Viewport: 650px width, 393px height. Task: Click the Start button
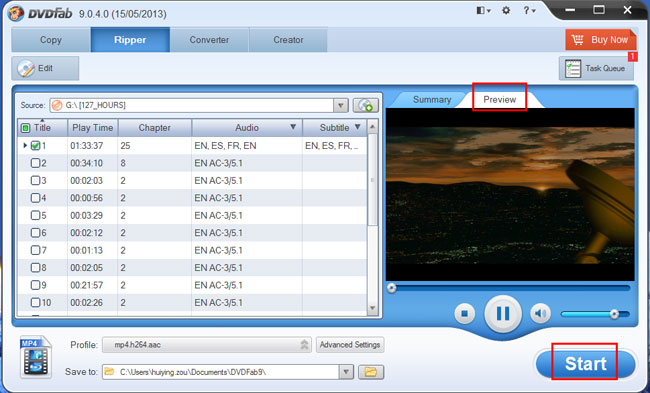[x=585, y=364]
